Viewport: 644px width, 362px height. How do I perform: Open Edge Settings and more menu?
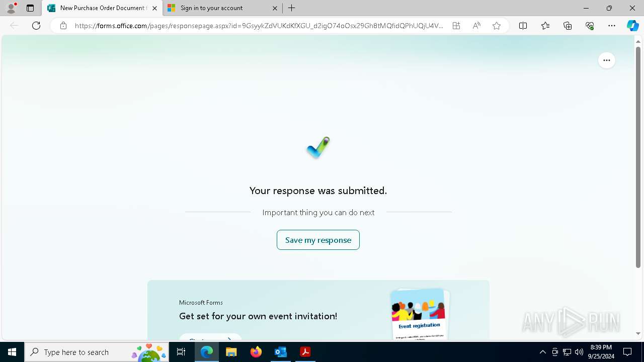coord(612,26)
